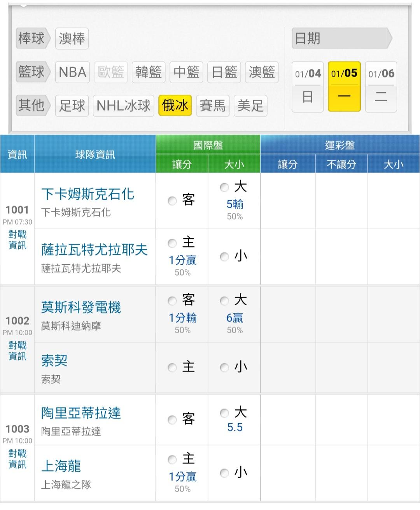Open 對戰資訊 for game 1003
Screen dimensions: 420x510
pos(17,459)
